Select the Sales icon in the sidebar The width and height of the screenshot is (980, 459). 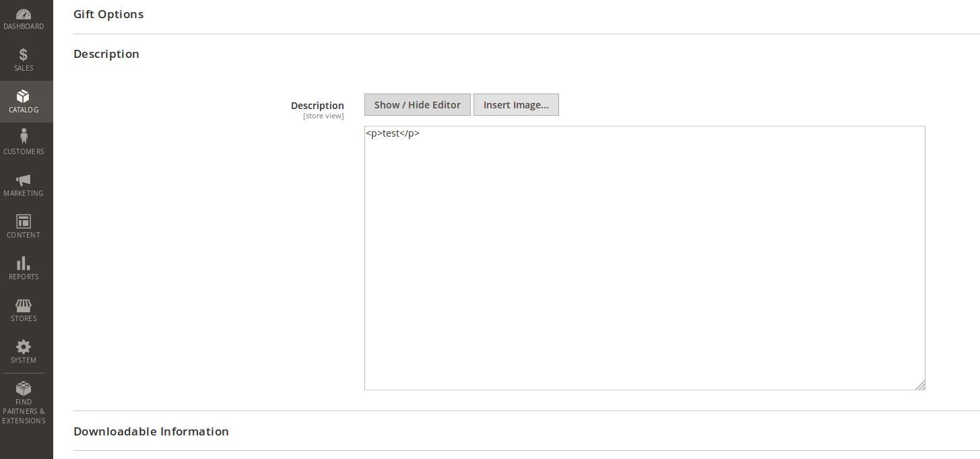(x=24, y=59)
